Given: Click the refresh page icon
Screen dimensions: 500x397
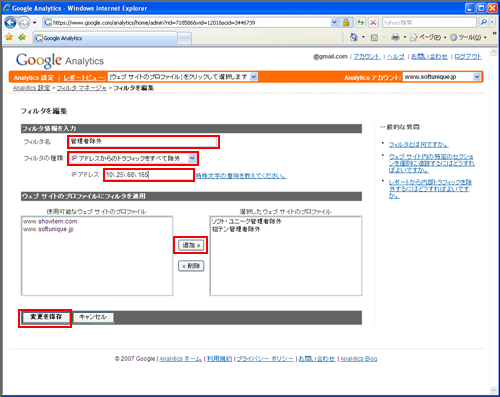Looking at the screenshot, I should coord(361,23).
